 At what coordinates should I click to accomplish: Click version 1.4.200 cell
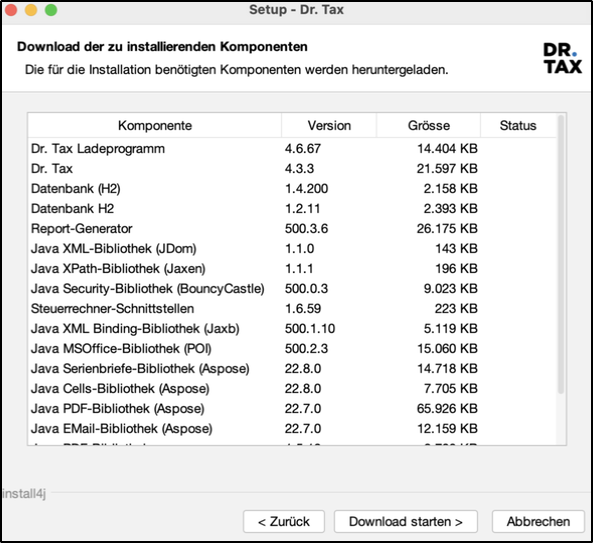(x=306, y=189)
